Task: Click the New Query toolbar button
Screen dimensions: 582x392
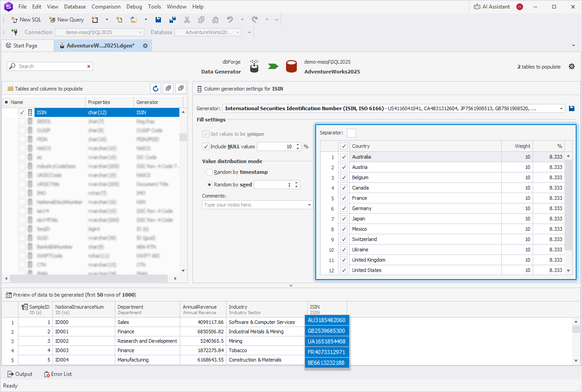Action: [66, 20]
